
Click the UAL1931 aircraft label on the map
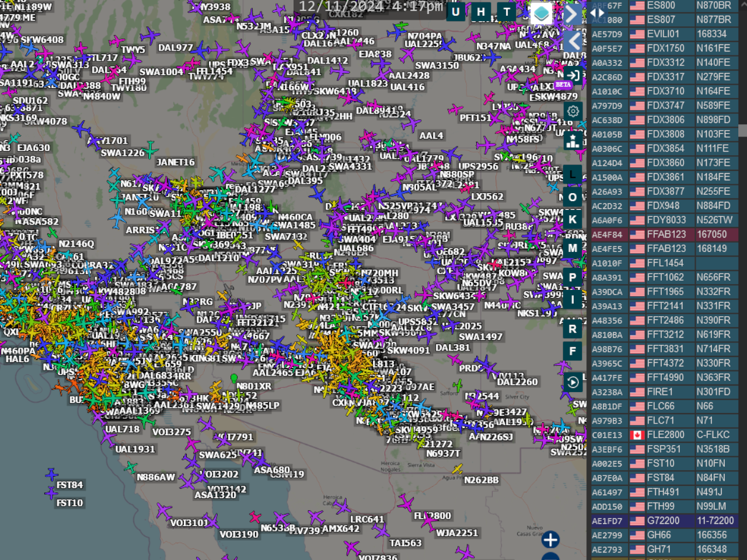[x=135, y=449]
